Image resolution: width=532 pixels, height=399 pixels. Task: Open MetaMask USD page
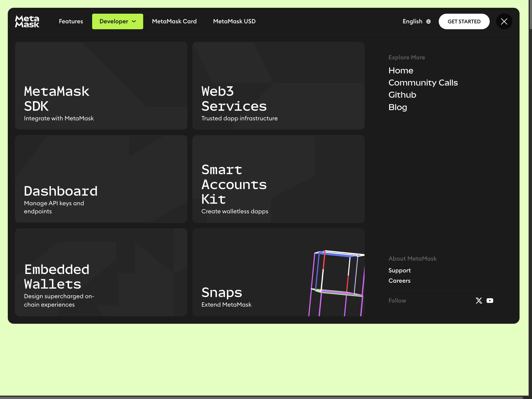point(234,21)
